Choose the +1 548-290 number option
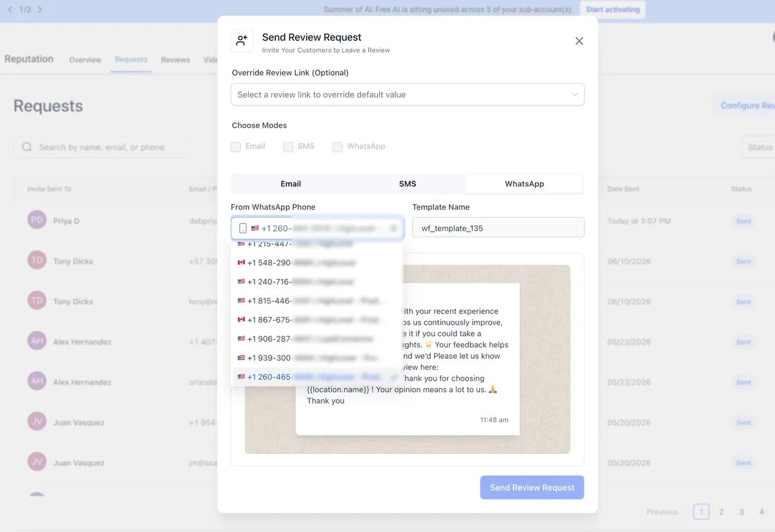The image size is (775, 532). coord(317,263)
